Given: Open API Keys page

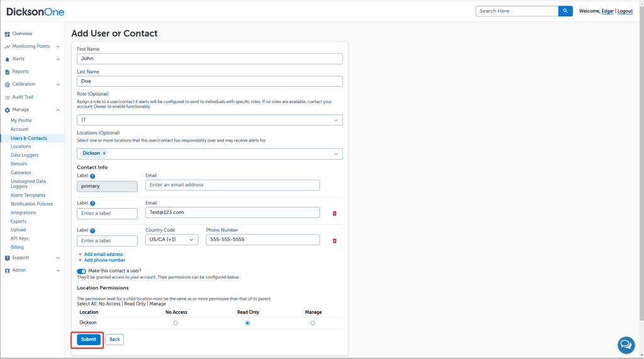Looking at the screenshot, I should pyautogui.click(x=19, y=239).
